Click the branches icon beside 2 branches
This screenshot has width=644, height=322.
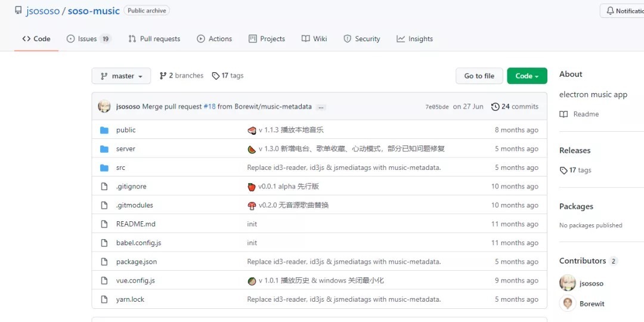click(163, 76)
